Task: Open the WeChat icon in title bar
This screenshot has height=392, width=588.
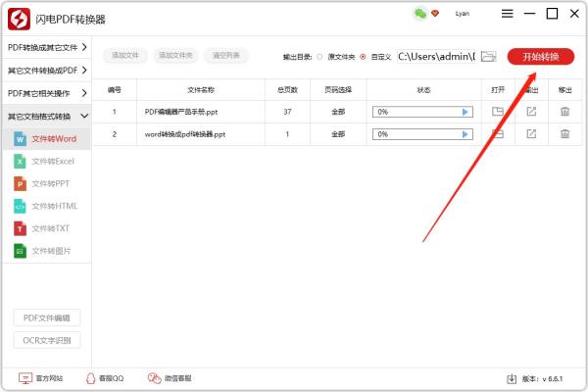Action: [x=420, y=14]
